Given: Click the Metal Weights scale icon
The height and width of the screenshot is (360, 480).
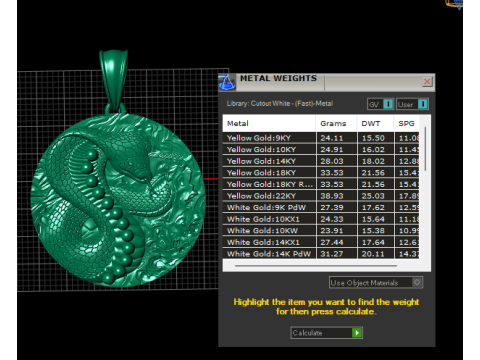Looking at the screenshot, I should (227, 82).
